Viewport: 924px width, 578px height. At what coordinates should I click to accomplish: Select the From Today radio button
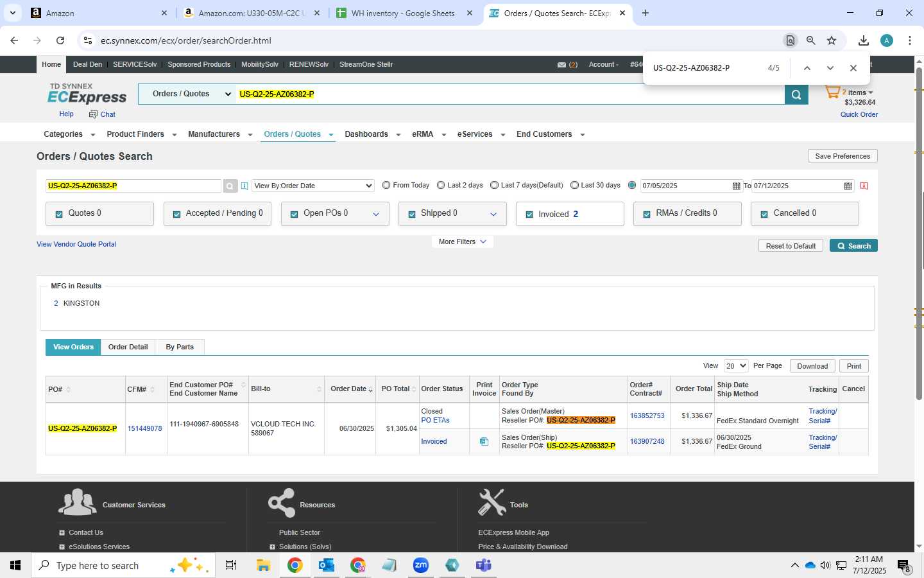coord(386,185)
